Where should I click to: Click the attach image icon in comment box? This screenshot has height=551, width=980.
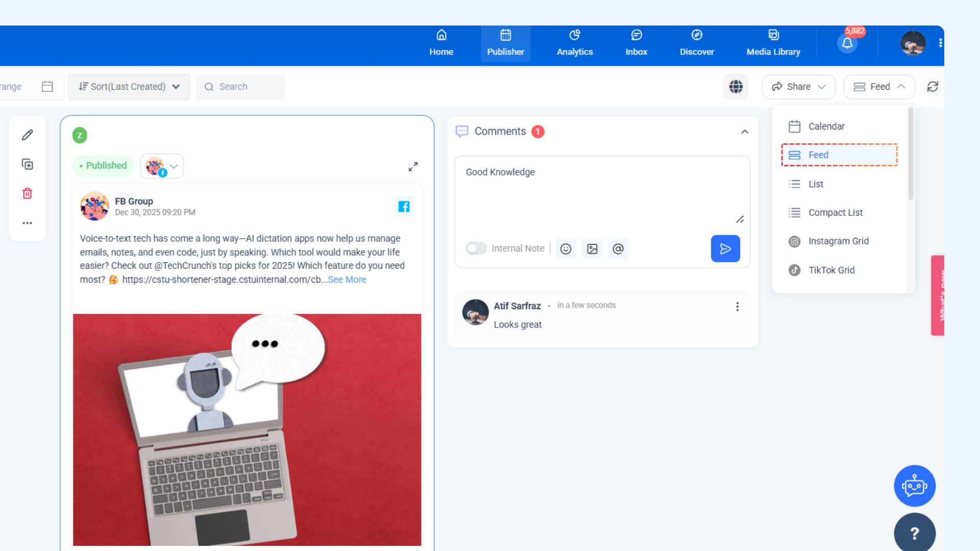pyautogui.click(x=592, y=249)
